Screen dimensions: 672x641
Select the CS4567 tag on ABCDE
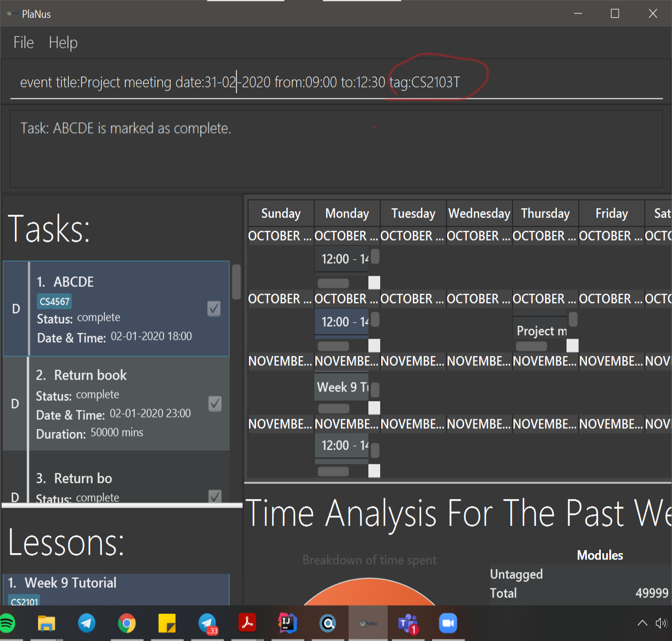tap(55, 301)
